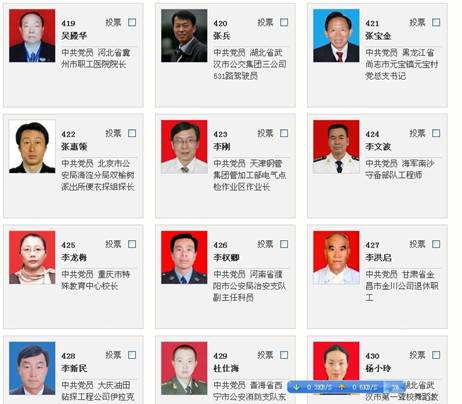Toggle the vote checkbox for candidate 426
Screen dimensions: 462x404
pos(284,244)
